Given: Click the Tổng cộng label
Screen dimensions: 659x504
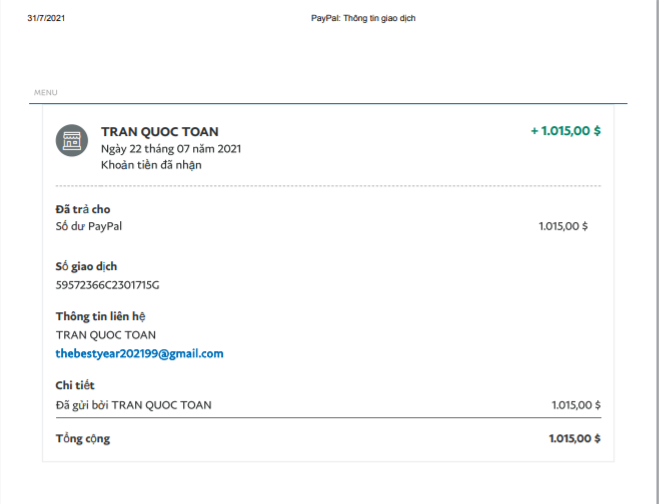Looking at the screenshot, I should tap(83, 438).
